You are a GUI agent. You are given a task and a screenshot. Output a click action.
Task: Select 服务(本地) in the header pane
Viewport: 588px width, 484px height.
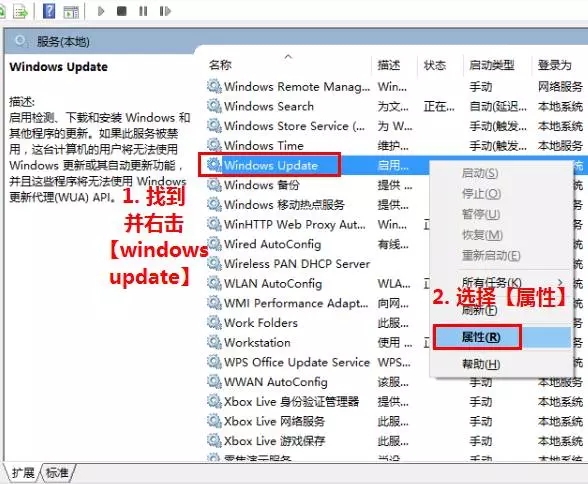pos(63,42)
